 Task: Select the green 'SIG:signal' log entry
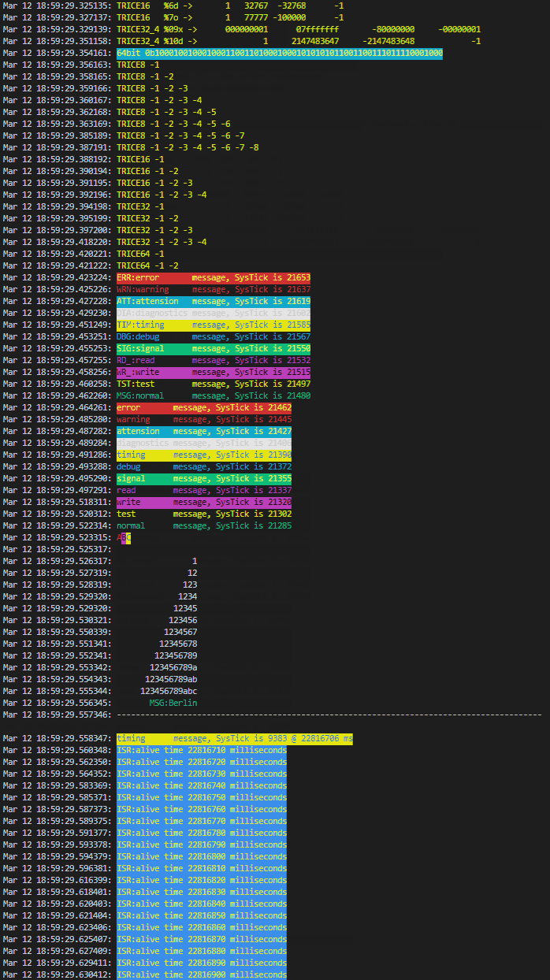click(x=214, y=348)
